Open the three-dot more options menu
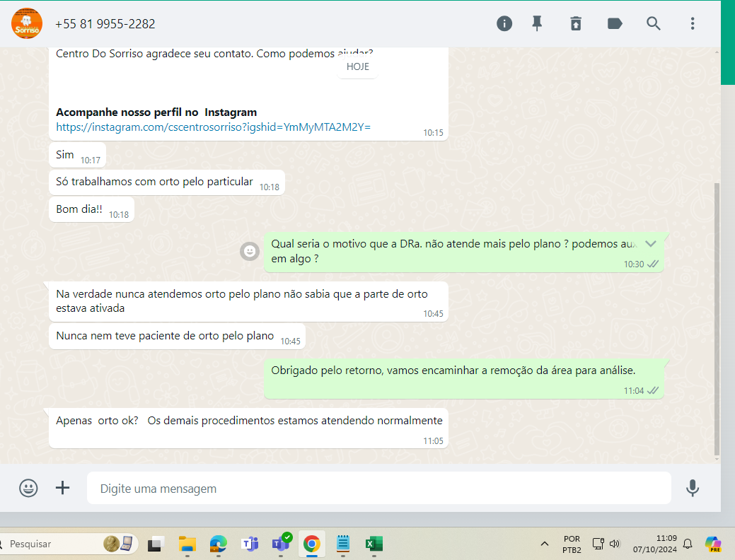The height and width of the screenshot is (560, 735). coord(693,23)
